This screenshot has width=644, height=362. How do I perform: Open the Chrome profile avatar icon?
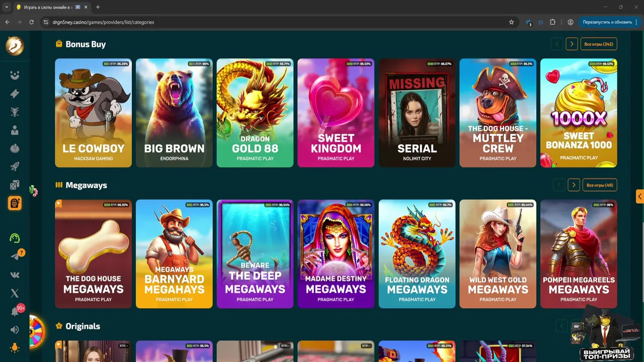point(571,22)
